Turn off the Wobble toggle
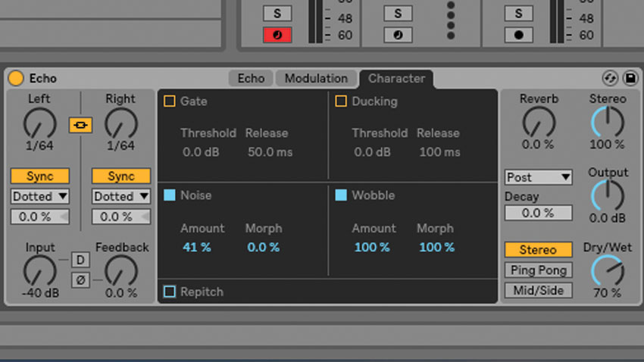The height and width of the screenshot is (362, 644). click(x=341, y=195)
